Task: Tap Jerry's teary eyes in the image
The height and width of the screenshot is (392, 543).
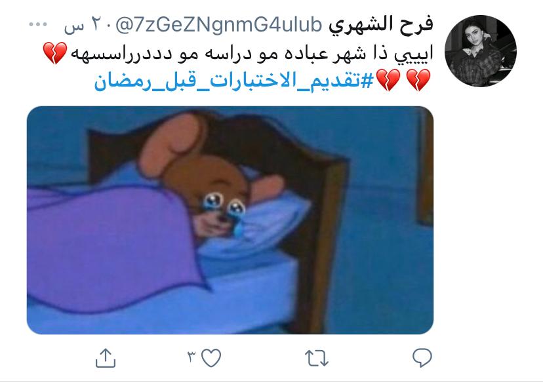Action: [x=224, y=204]
